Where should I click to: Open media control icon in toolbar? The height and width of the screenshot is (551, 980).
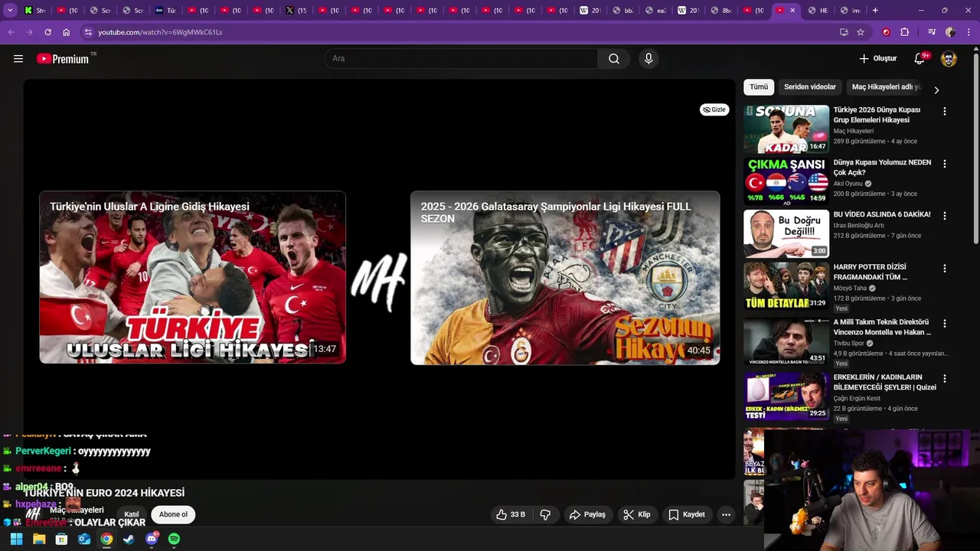point(931,32)
